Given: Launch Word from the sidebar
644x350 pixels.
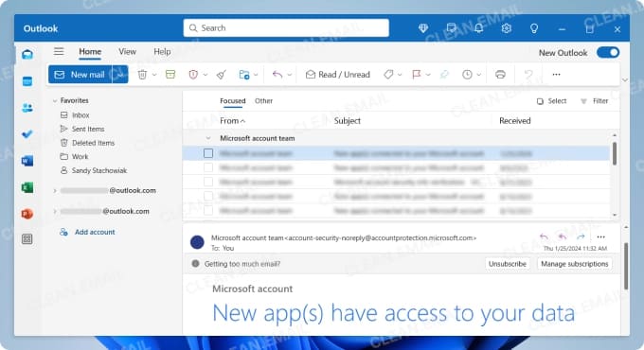Looking at the screenshot, I should pos(27,161).
